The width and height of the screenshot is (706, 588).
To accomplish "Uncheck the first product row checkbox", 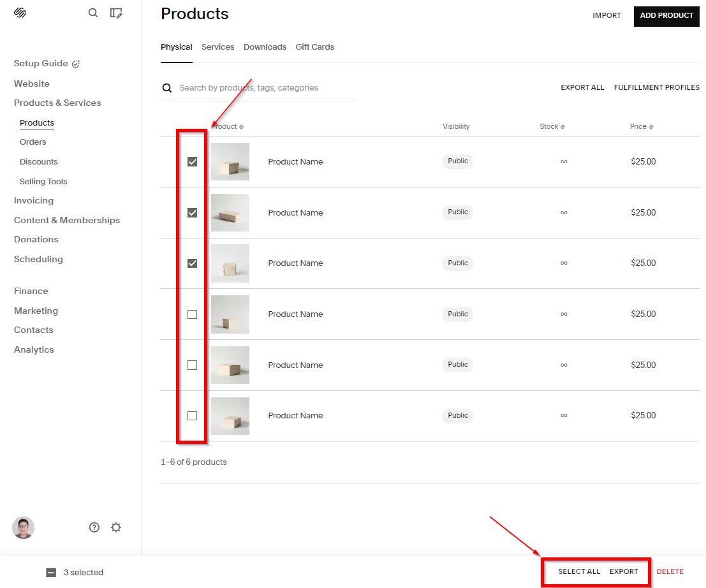I will [x=192, y=161].
